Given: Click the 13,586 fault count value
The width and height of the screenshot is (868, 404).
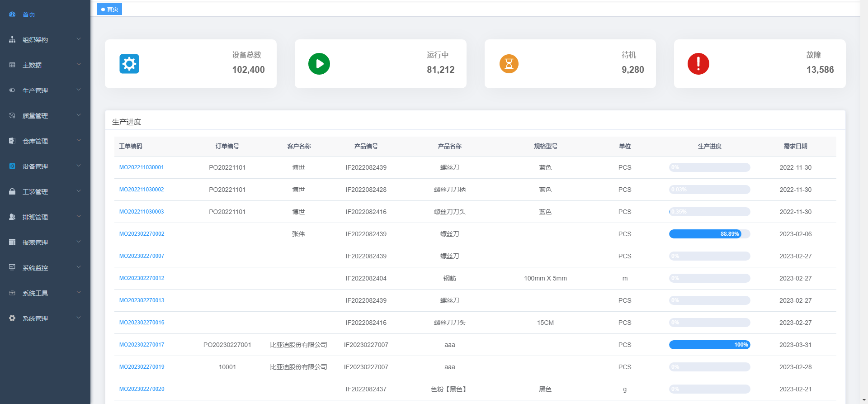Looking at the screenshot, I should point(820,70).
